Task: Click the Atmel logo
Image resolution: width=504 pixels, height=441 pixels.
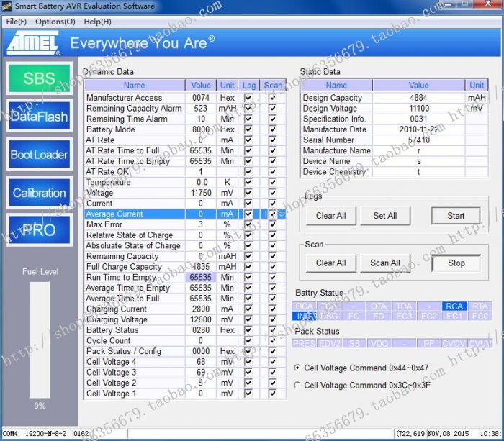Action: click(33, 42)
